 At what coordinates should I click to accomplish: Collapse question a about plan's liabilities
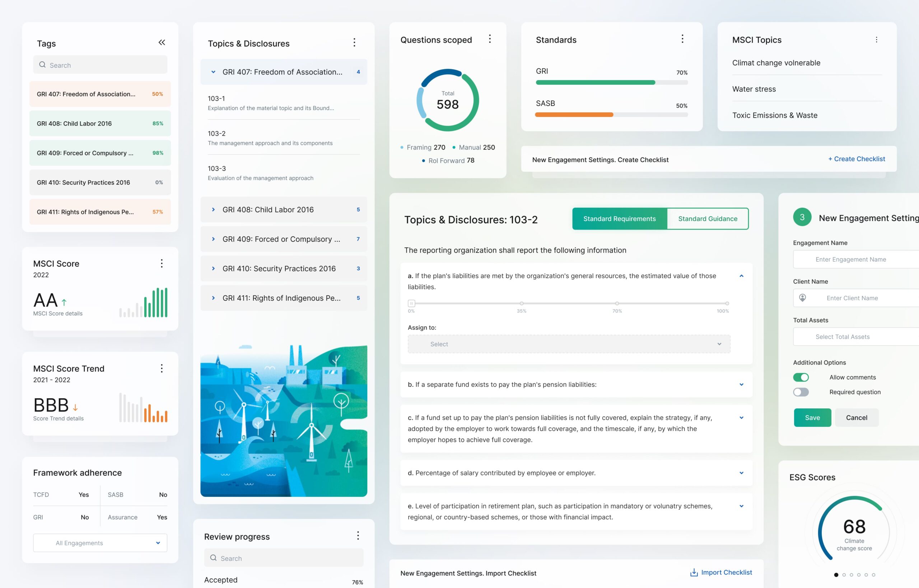click(741, 276)
